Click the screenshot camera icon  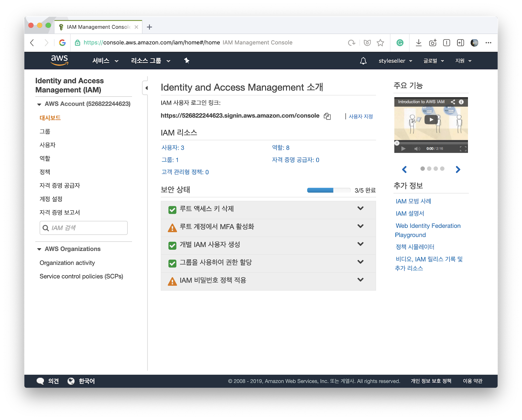[x=433, y=43]
